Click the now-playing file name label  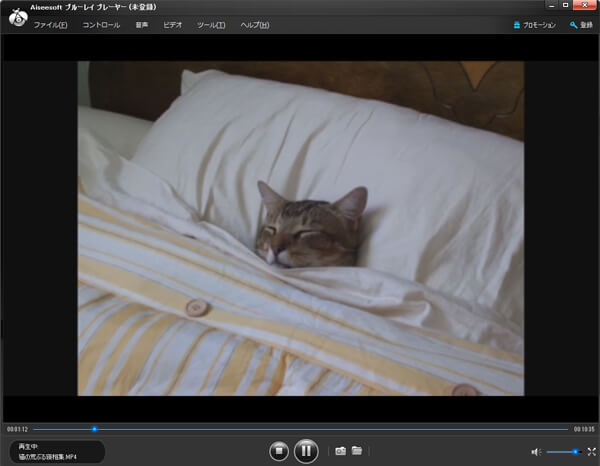pos(48,457)
